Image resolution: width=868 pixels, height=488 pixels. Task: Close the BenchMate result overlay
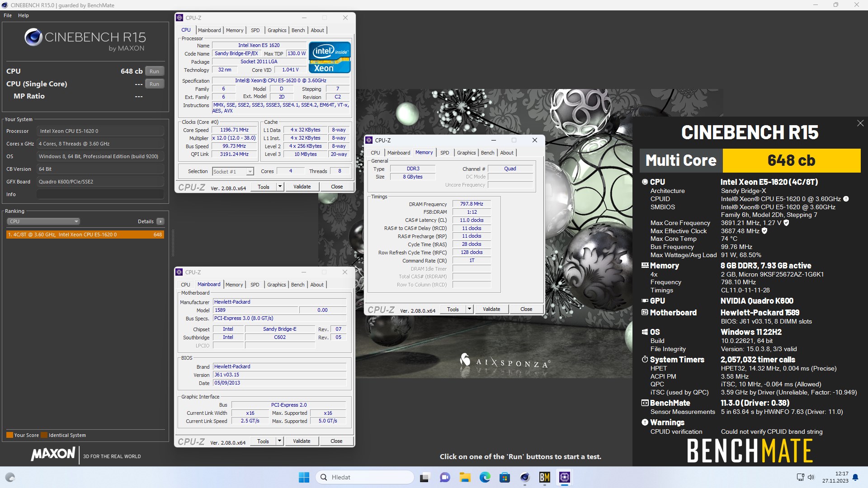tap(860, 123)
